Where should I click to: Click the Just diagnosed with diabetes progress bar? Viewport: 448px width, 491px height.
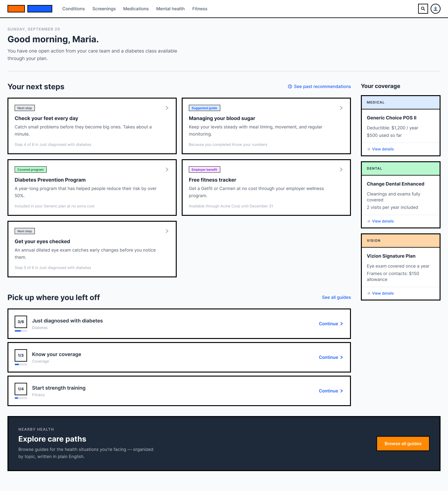coord(21,331)
